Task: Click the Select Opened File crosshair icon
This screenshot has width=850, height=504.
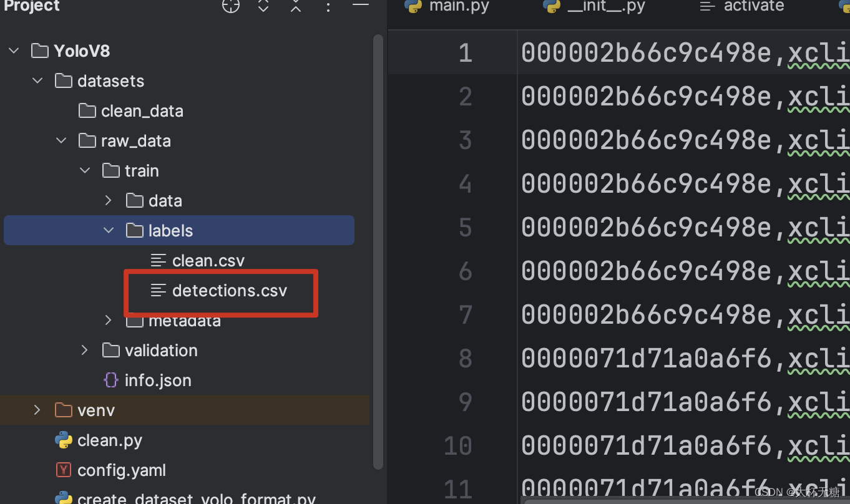Action: [231, 6]
